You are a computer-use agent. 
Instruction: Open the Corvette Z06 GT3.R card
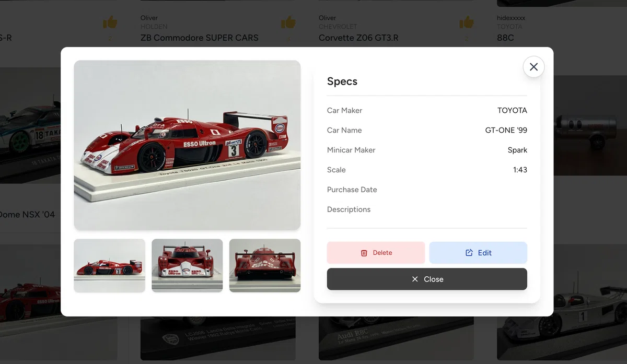[x=358, y=38]
